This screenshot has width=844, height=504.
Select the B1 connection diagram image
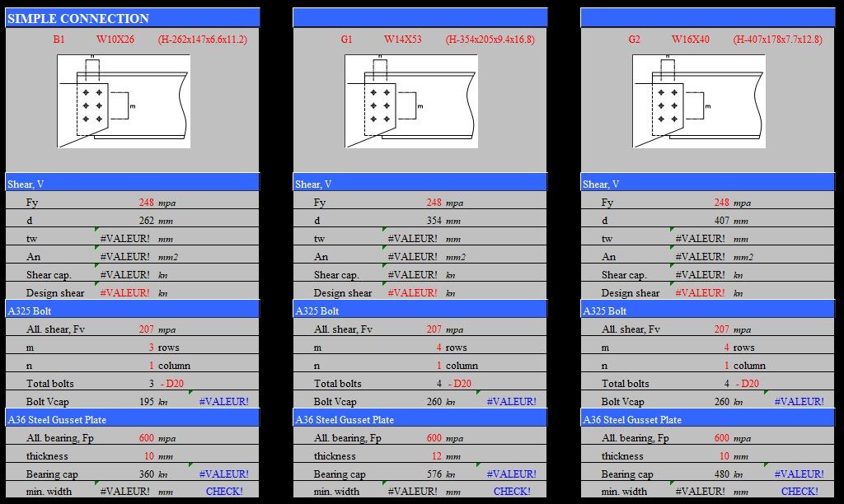tap(124, 101)
